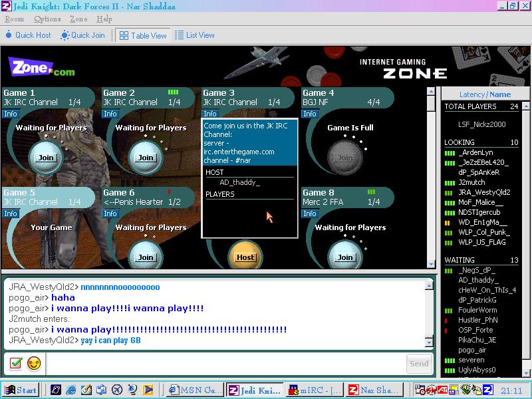Select player LSF_Nickz2000 in list
The width and height of the screenshot is (532, 399).
[x=481, y=124]
